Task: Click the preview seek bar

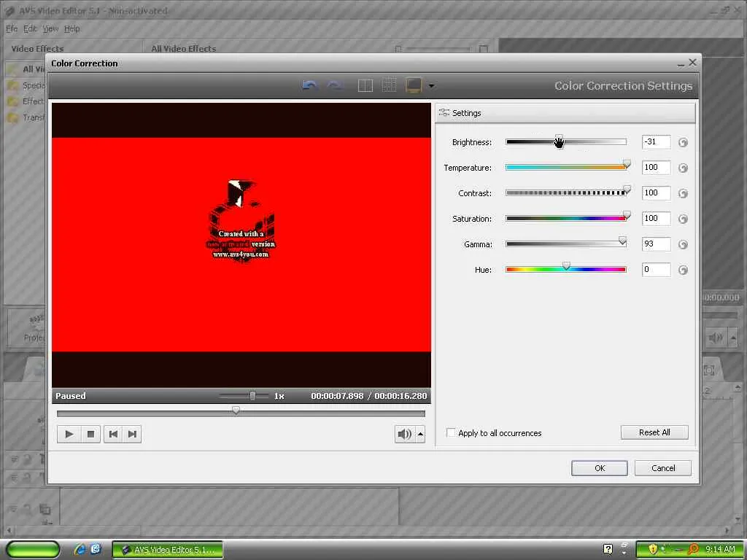Action: tap(241, 413)
